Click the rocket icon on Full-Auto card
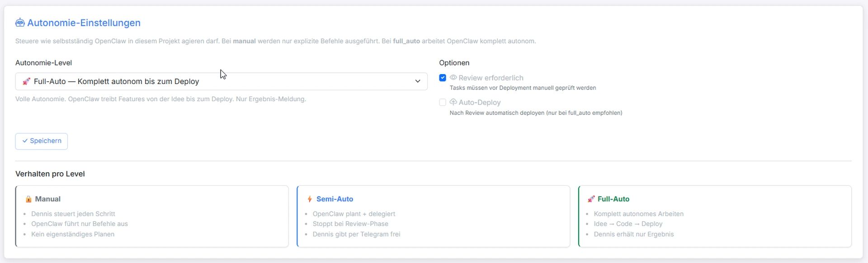The height and width of the screenshot is (263, 868). pyautogui.click(x=591, y=199)
